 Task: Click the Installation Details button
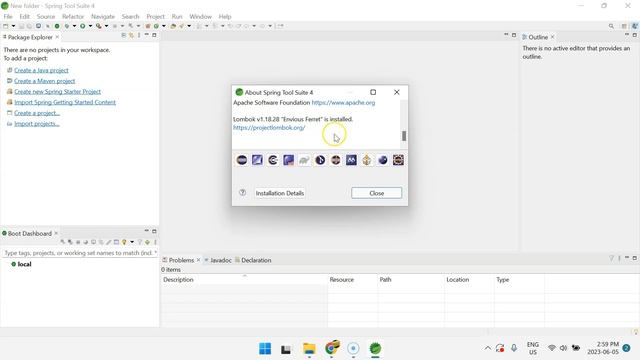(x=280, y=193)
